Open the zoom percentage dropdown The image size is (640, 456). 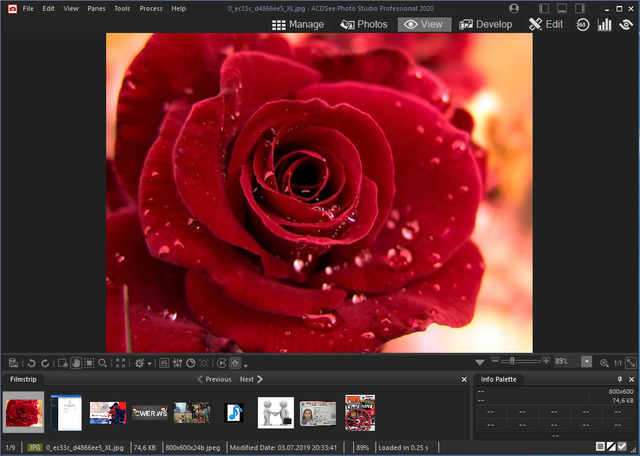[586, 361]
